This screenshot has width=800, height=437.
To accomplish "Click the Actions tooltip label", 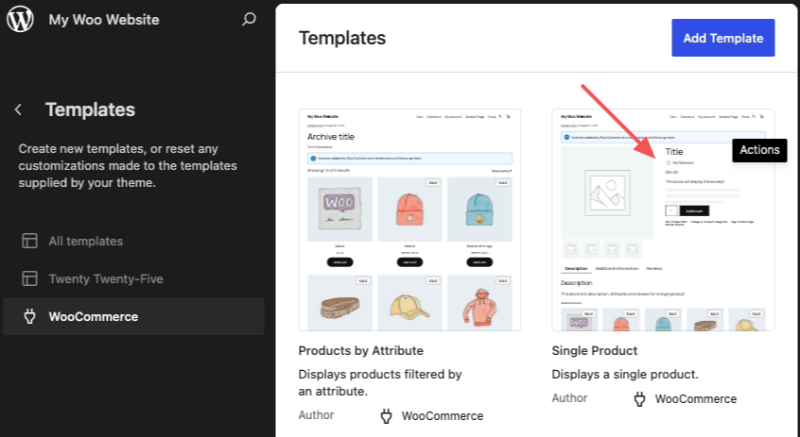I will pyautogui.click(x=760, y=150).
